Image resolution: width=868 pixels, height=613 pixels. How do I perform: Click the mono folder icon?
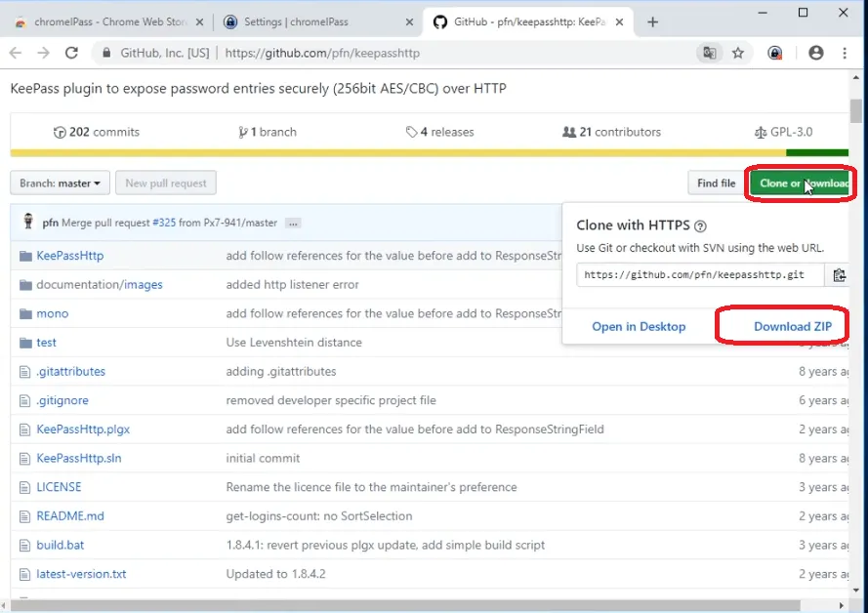click(25, 313)
